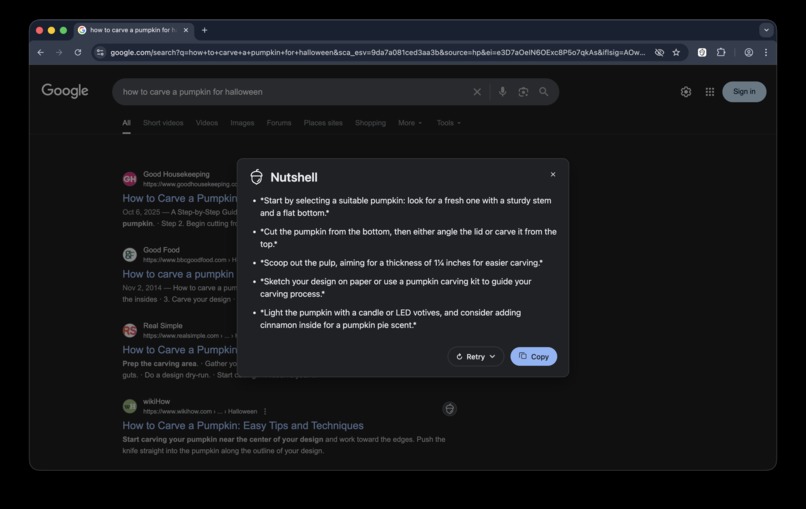Expand the More search filters dropdown

click(x=410, y=123)
